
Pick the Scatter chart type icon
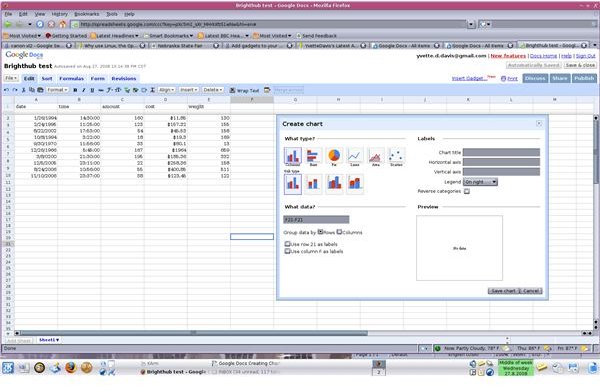[x=396, y=156]
